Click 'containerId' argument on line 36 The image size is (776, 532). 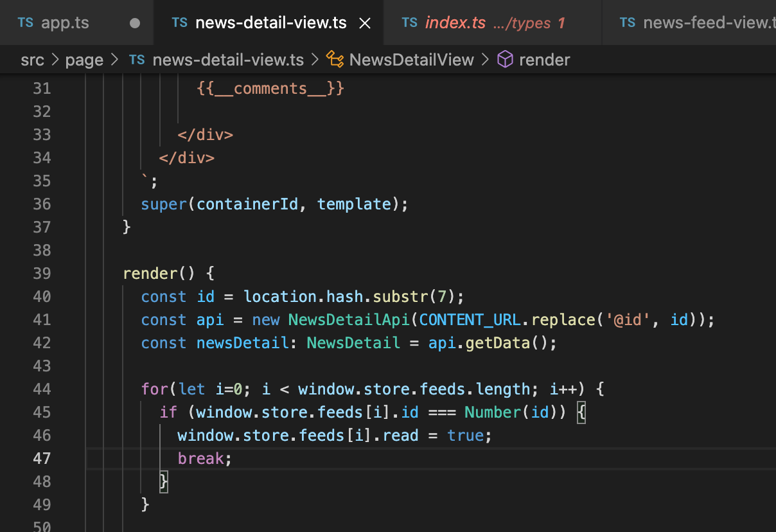tap(247, 204)
